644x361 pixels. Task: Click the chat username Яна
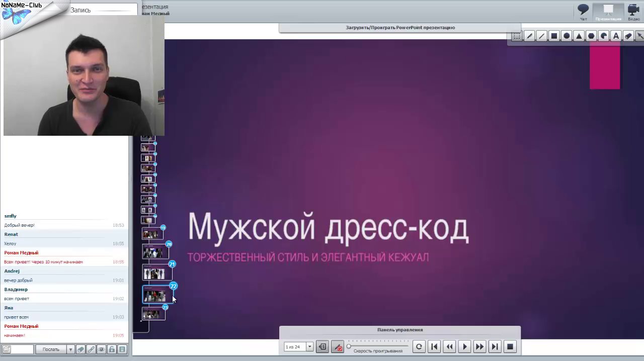coord(9,308)
